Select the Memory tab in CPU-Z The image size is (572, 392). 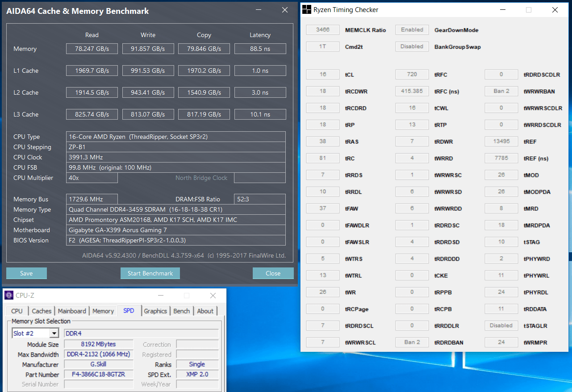(103, 311)
